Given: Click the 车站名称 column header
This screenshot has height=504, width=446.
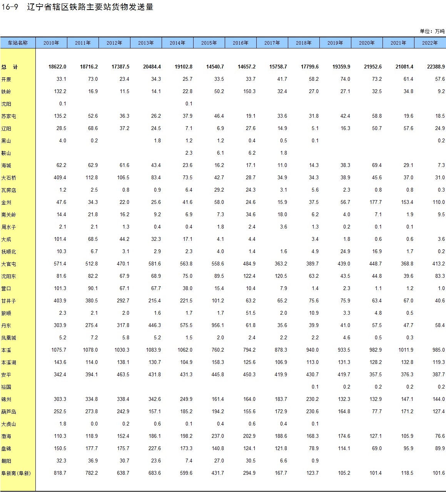Looking at the screenshot, I should point(18,43).
